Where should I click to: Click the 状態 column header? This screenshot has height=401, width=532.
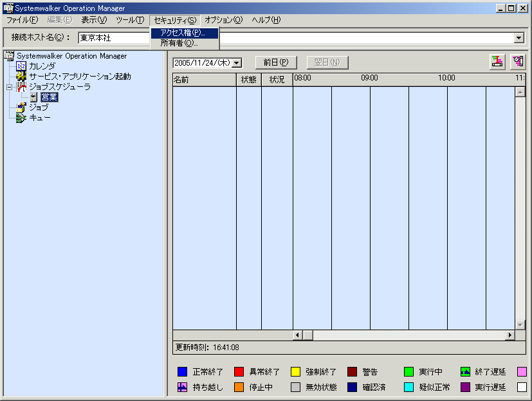[x=249, y=80]
